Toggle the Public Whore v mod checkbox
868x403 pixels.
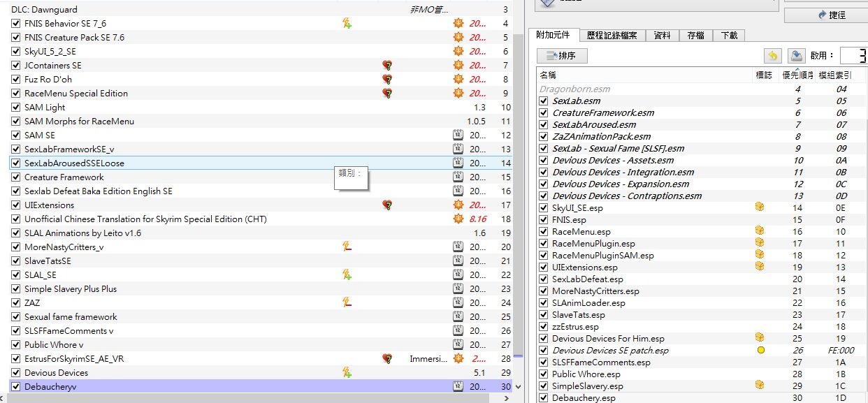[16, 344]
